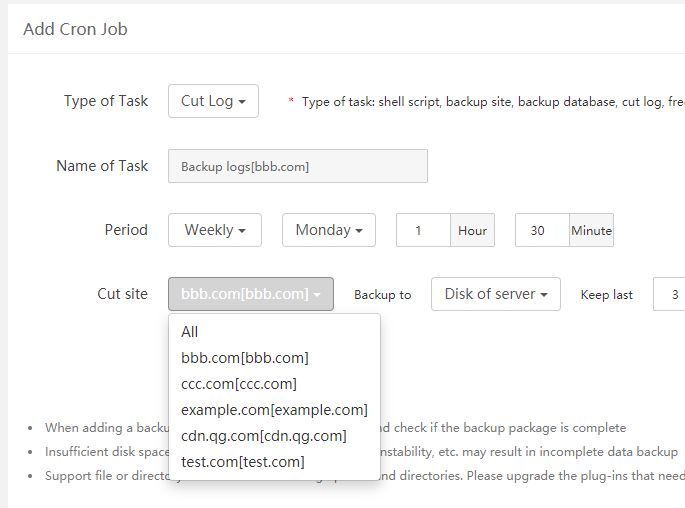Screen dimensions: 685x508
Task: Open the Weekly period dropdown
Action: coord(215,230)
